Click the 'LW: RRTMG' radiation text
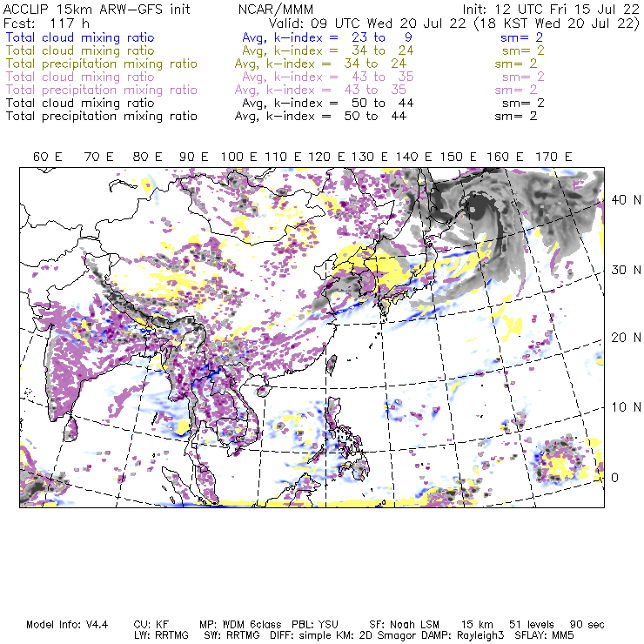The height and width of the screenshot is (644, 644). point(161,635)
